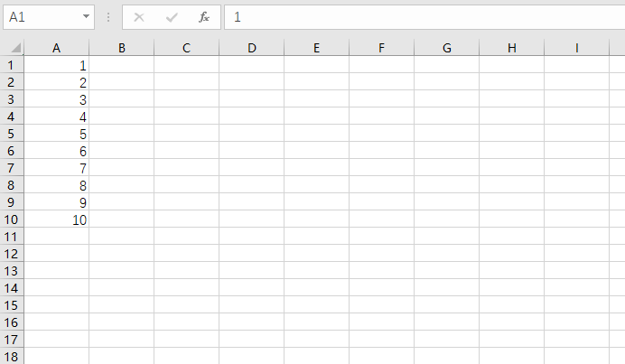This screenshot has height=364, width=625.
Task: Select row 18 header
Action: 11,356
